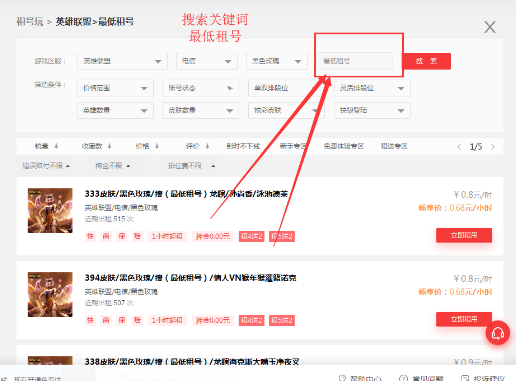Click the 保 tag on the 394皮肤 listing
Viewport: 516px width, 381px height.
[122, 320]
